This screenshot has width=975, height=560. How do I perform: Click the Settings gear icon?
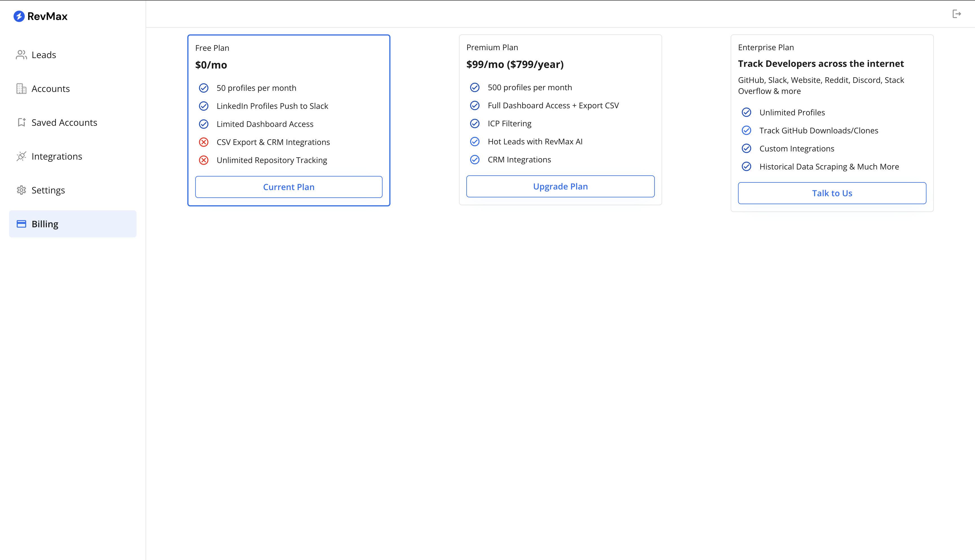pos(21,190)
